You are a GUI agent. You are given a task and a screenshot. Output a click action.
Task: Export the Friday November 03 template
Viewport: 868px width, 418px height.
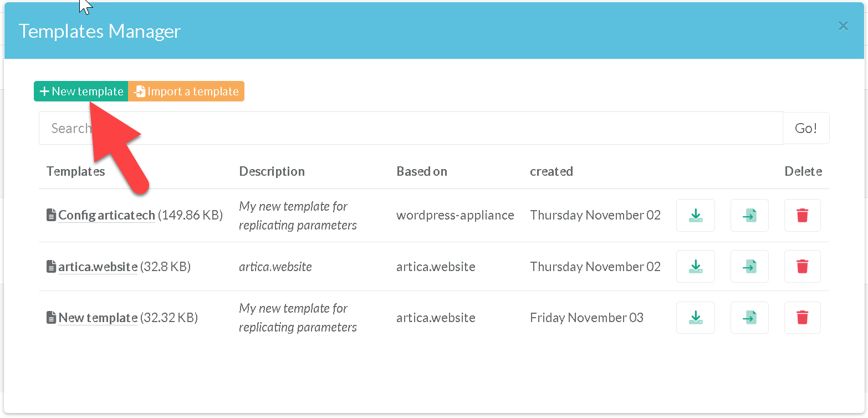pyautogui.click(x=749, y=318)
